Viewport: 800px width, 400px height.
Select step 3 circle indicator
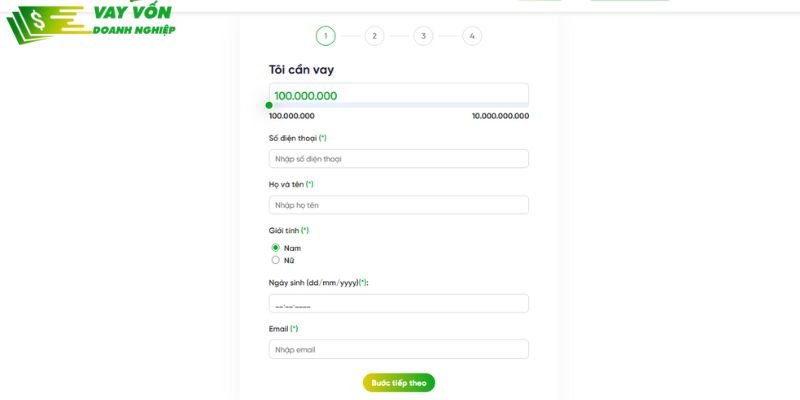coord(423,36)
